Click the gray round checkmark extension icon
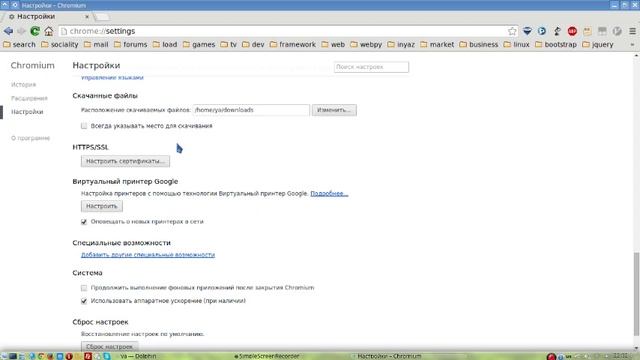Viewport: 640px width, 360px height. click(x=617, y=31)
